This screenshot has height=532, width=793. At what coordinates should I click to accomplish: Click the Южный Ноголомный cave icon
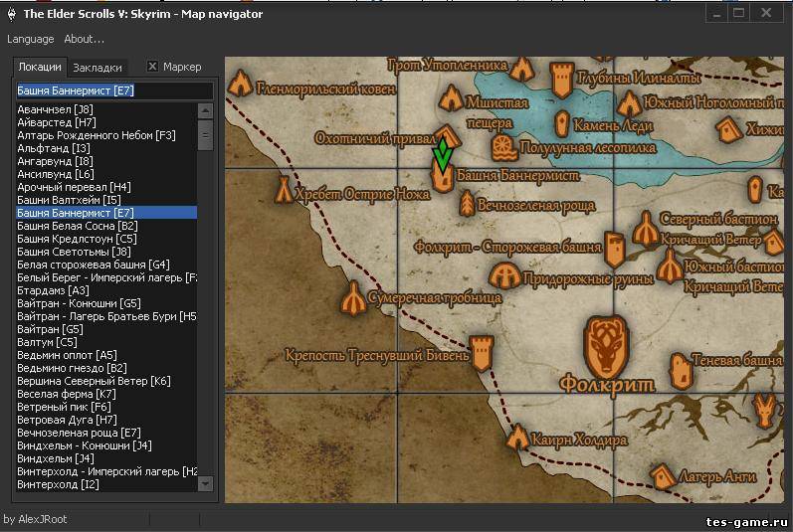629,103
